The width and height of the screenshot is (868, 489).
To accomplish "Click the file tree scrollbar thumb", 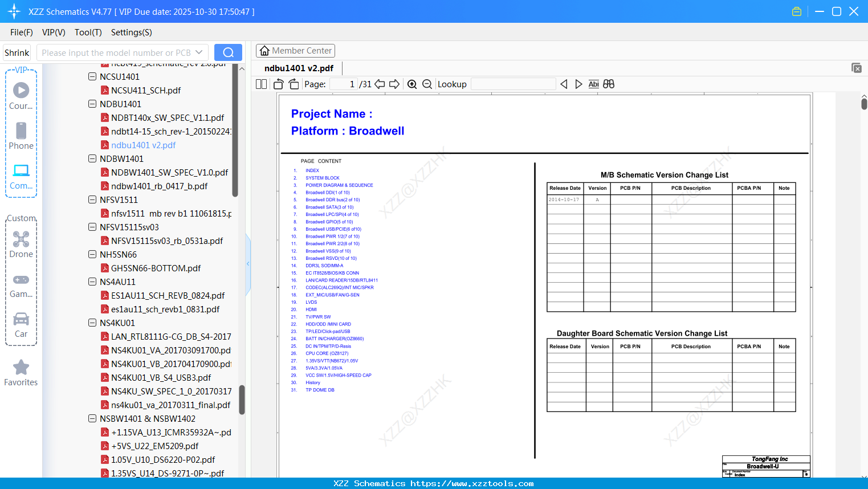I will point(242,400).
